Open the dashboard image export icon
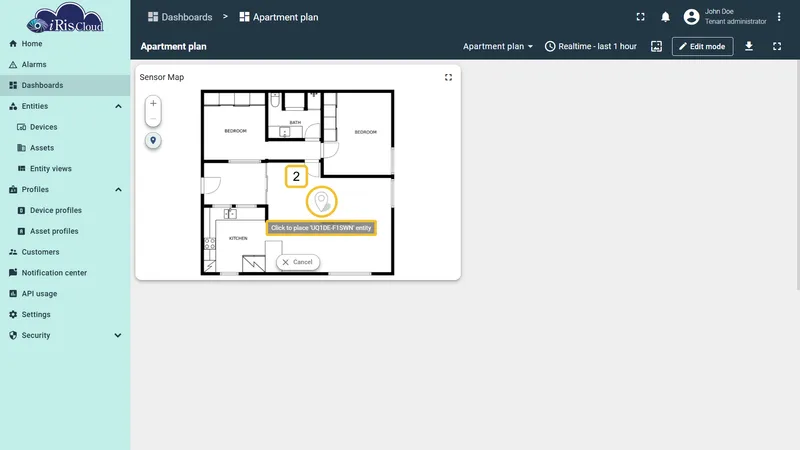Viewport: 800px width, 450px height. [x=656, y=46]
